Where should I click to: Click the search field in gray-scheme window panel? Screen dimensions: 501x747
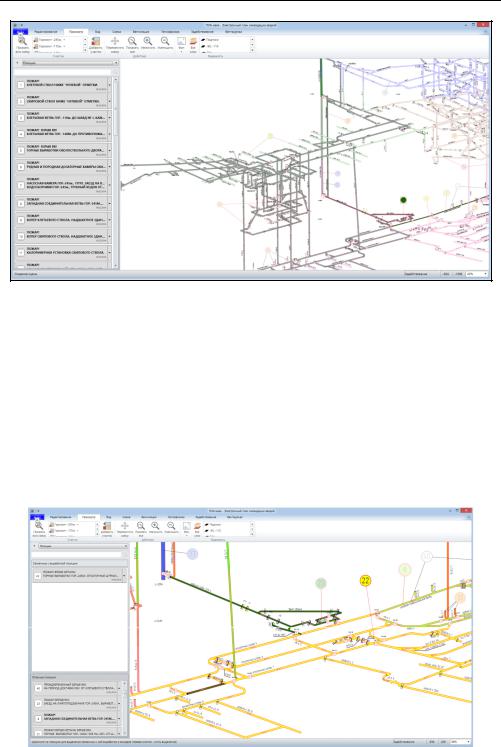64,72
